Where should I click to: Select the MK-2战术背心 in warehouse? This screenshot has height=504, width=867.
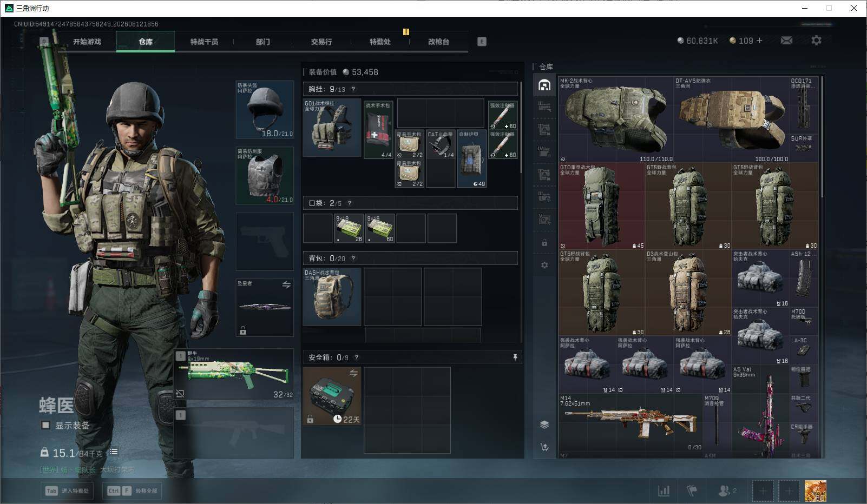[616, 120]
